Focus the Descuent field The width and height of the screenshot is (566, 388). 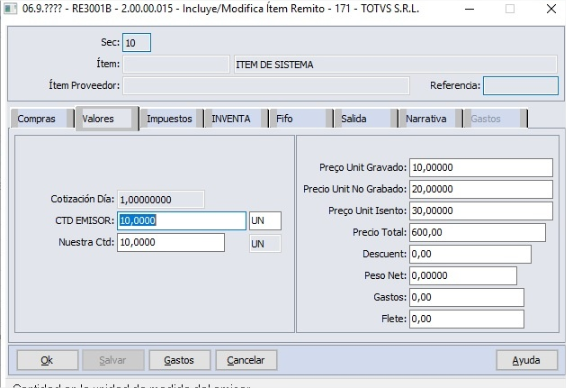(x=470, y=254)
